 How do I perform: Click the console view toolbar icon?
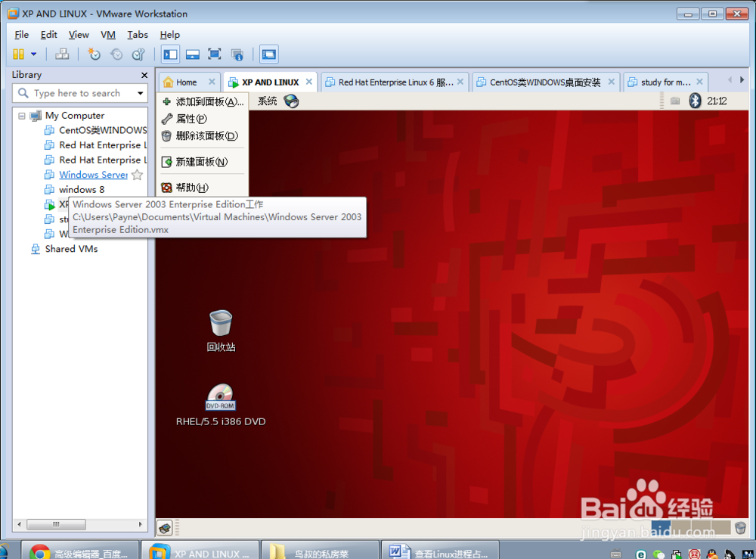269,54
